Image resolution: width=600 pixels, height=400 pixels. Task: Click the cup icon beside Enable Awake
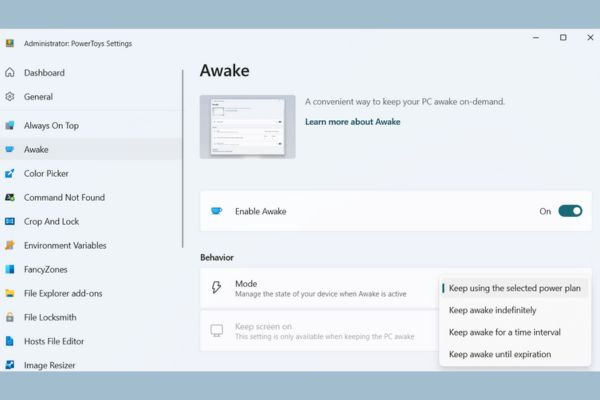click(x=217, y=211)
